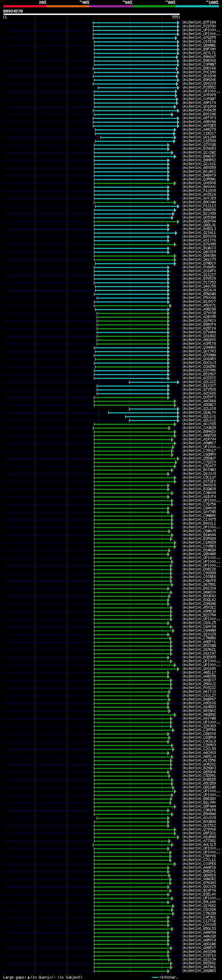Select hit UniRef100_Q2LGJ2

199,420
